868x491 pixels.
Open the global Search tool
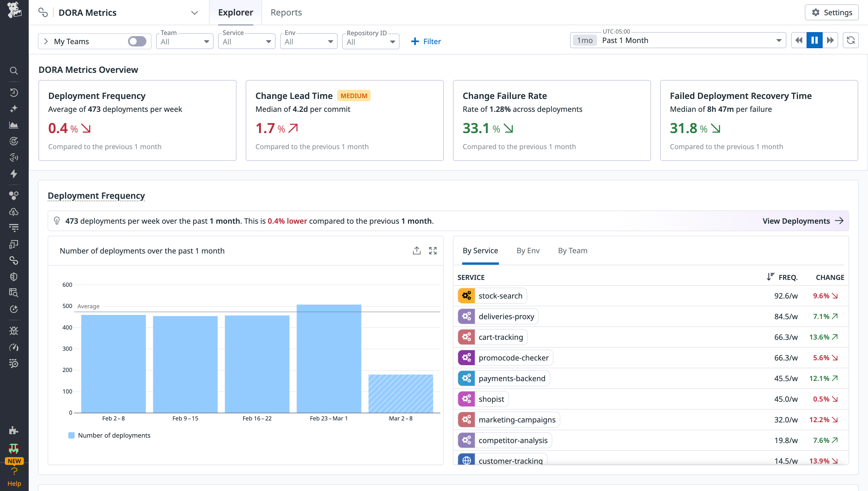(13, 71)
